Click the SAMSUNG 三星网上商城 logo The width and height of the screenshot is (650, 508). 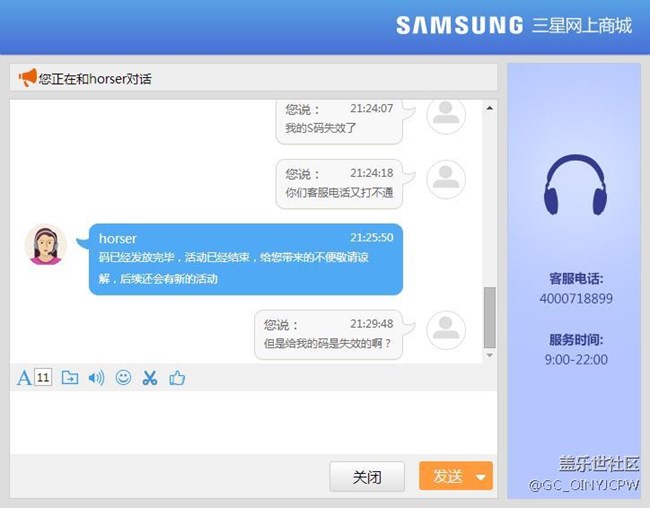[514, 25]
